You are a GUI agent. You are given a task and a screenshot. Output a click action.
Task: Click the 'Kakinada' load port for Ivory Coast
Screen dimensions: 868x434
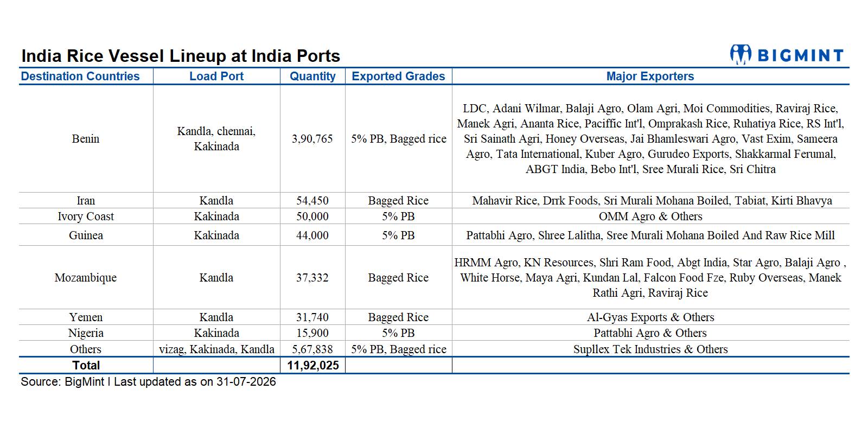point(216,216)
